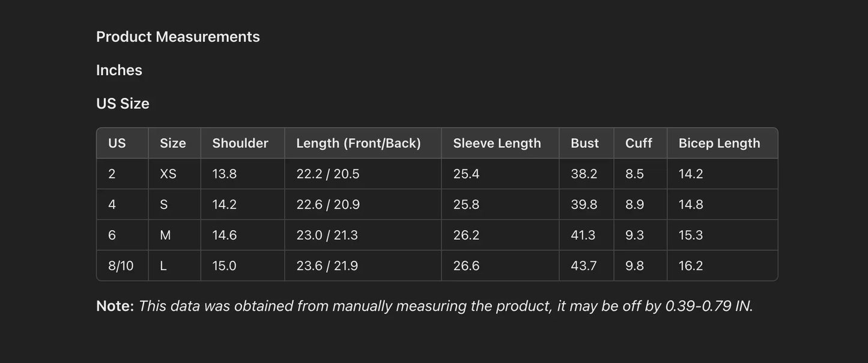Click the Shoulder column header
The width and height of the screenshot is (868, 363).
click(x=240, y=143)
